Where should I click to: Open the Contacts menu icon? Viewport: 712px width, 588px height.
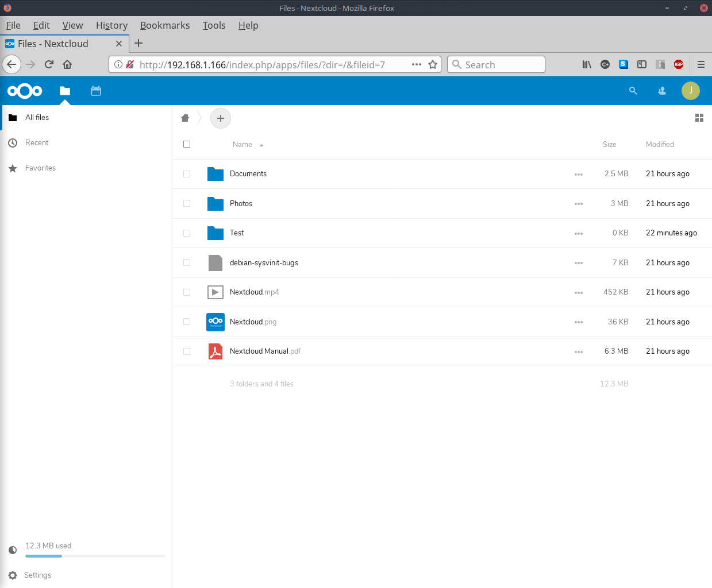click(x=662, y=91)
